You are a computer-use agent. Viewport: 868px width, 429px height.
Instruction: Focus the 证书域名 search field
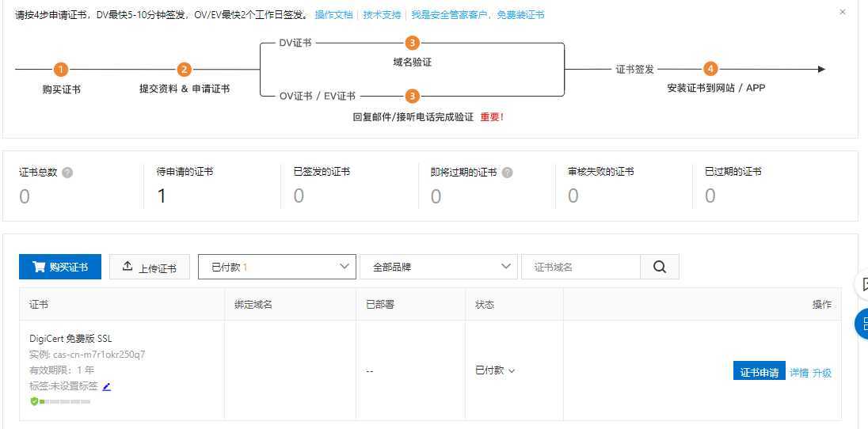[581, 267]
